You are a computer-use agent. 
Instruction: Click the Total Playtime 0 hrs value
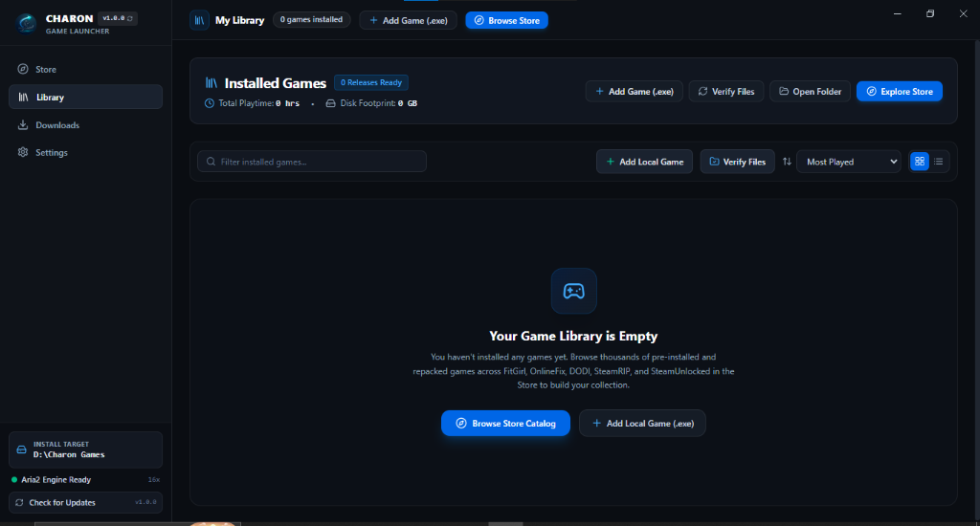(x=287, y=103)
